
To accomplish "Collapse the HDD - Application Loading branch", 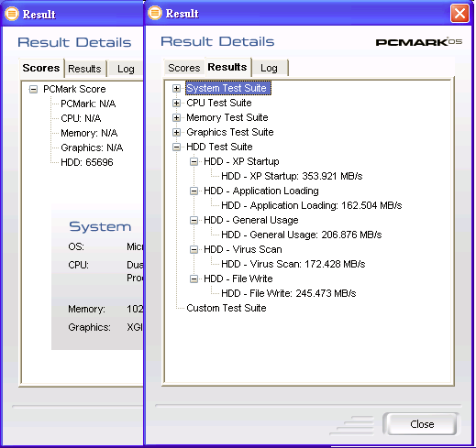I will tap(194, 191).
